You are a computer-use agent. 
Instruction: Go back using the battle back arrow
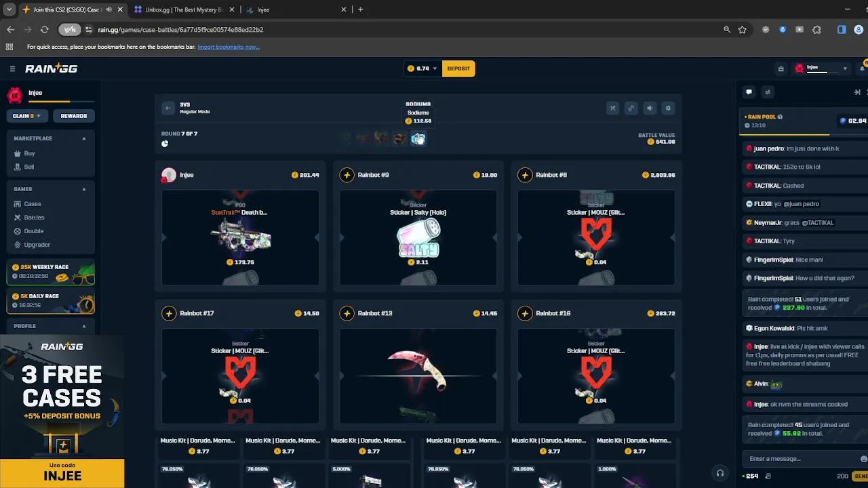(x=168, y=108)
